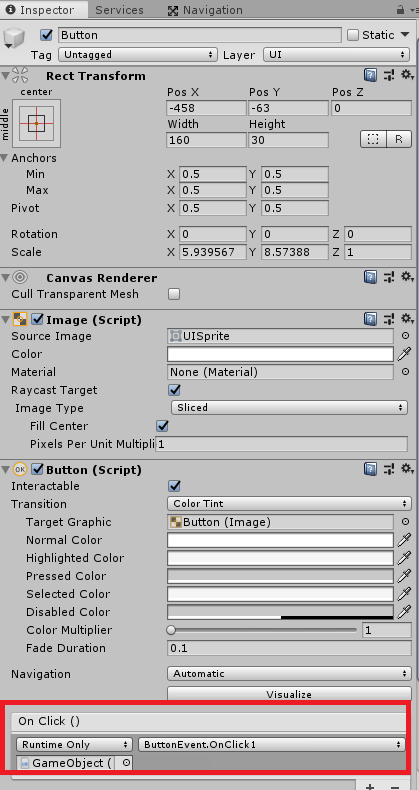419x790 pixels.
Task: Open Button component preset selector icon
Action: pyautogui.click(x=389, y=470)
